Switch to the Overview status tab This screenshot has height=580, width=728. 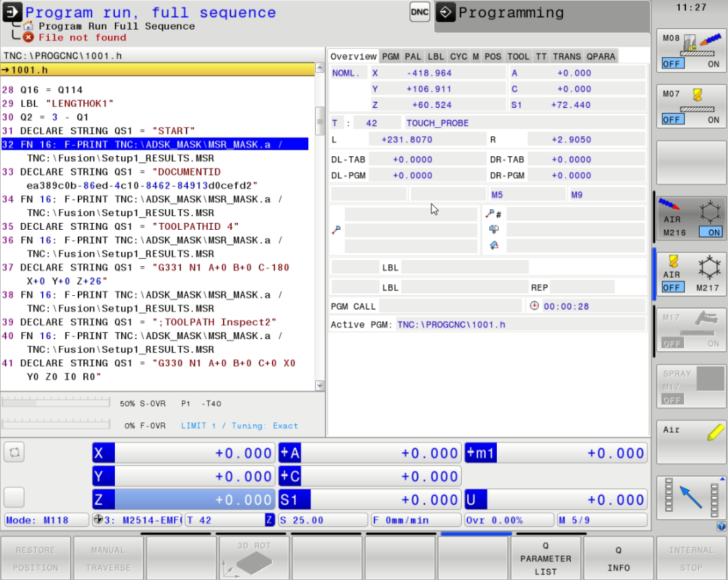pos(353,56)
